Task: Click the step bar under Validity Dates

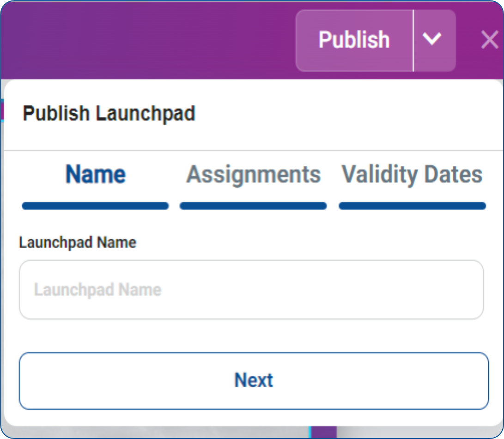Action: pyautogui.click(x=412, y=206)
